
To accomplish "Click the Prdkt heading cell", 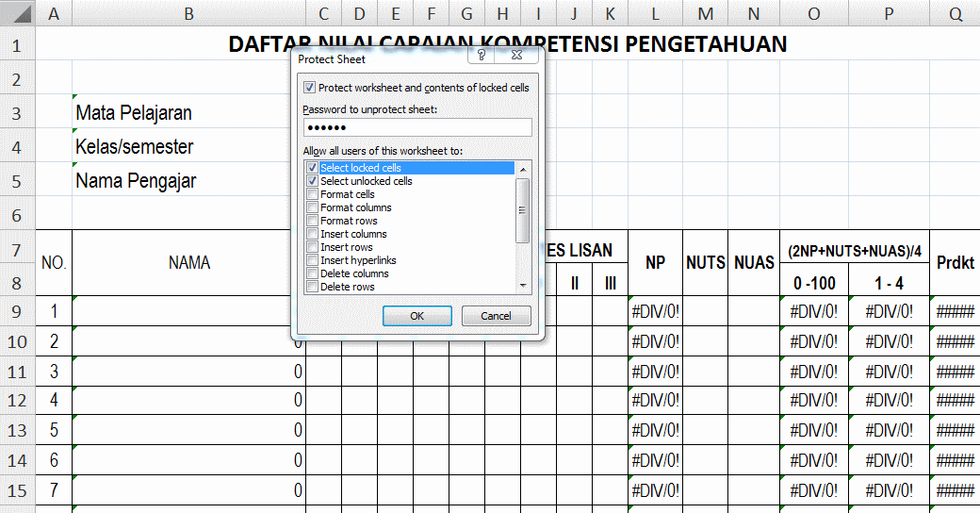I will pyautogui.click(x=955, y=263).
